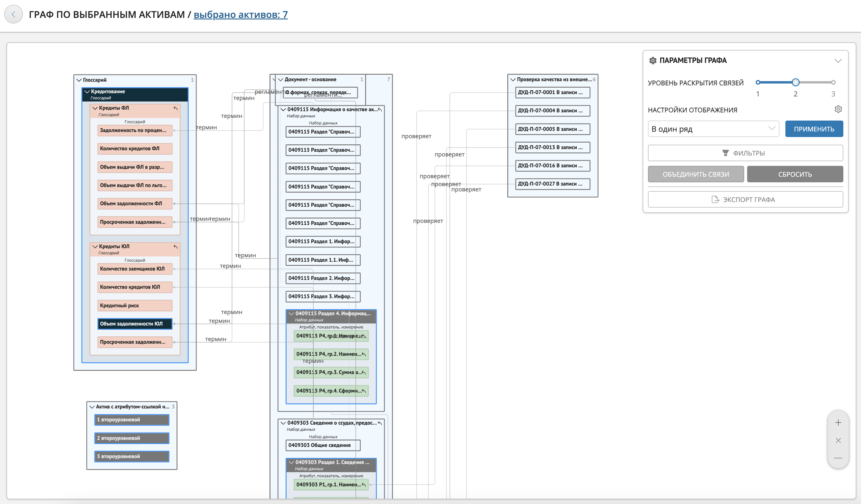Click the back arrow button
This screenshot has height=504, width=861.
click(13, 14)
